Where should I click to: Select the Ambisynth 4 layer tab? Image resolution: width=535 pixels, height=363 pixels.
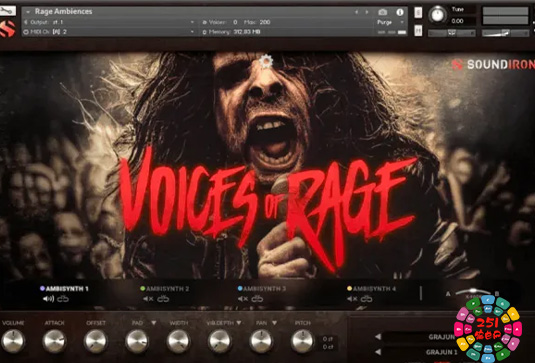point(371,289)
